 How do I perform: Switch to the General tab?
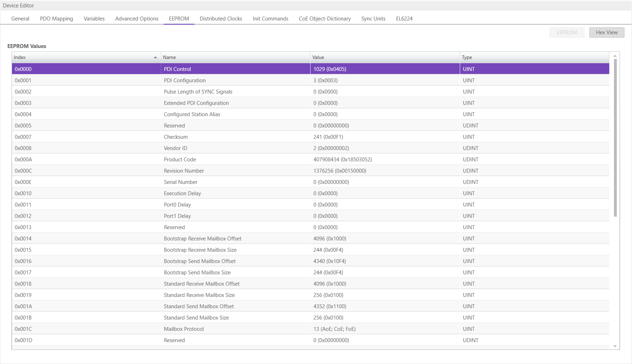pos(20,19)
